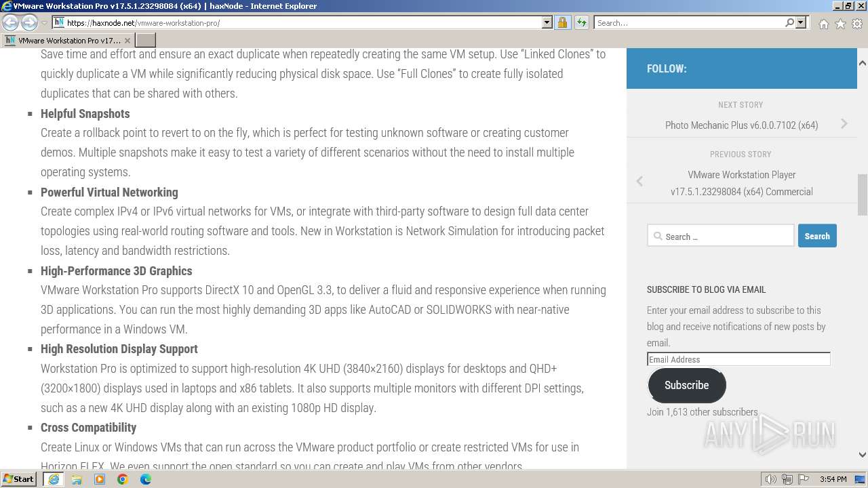Select the VMware Workstation Pro v17 tab
The width and height of the screenshot is (868, 488).
point(68,41)
